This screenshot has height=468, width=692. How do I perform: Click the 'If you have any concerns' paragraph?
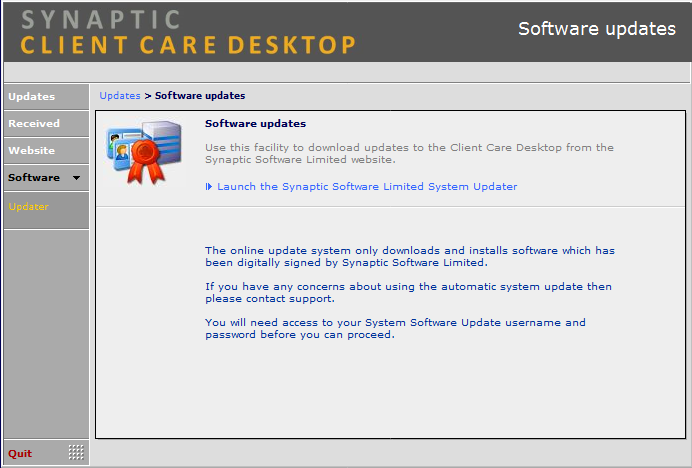coord(408,292)
